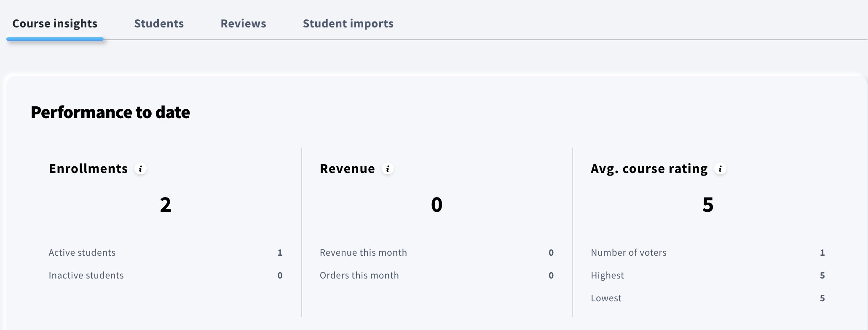
Task: Select the Enrollments heading text
Action: pos(88,169)
